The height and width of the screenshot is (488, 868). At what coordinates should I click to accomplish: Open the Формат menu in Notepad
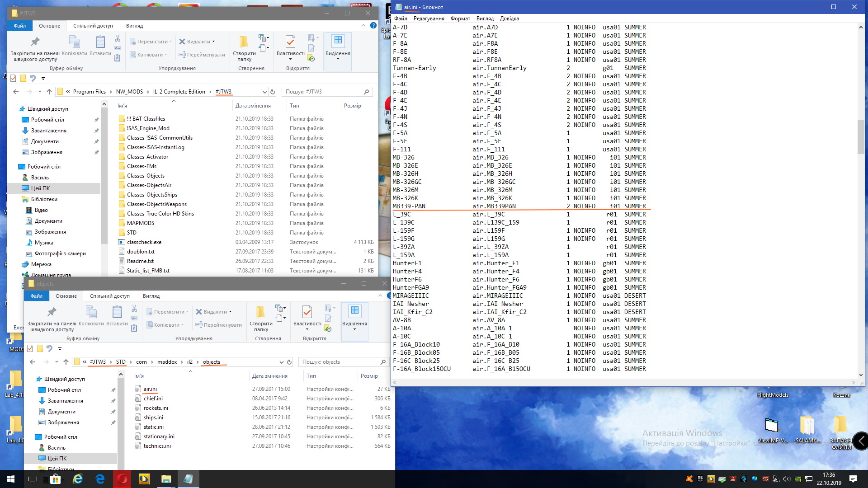(x=460, y=19)
